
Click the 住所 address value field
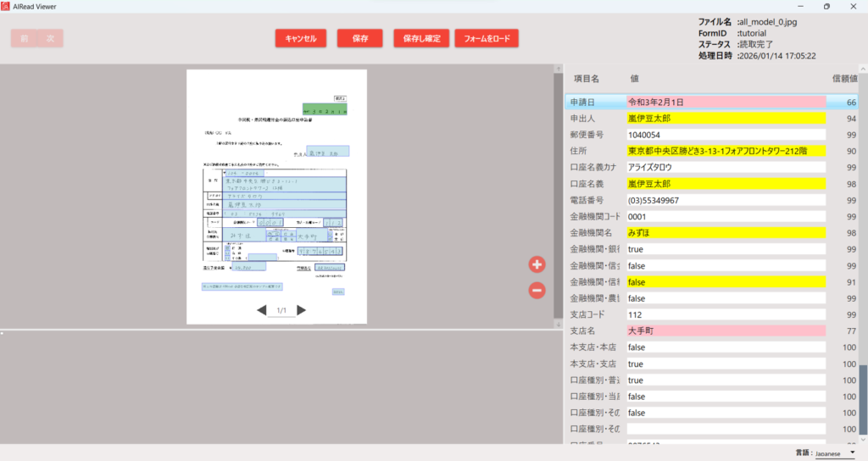pyautogui.click(x=726, y=151)
